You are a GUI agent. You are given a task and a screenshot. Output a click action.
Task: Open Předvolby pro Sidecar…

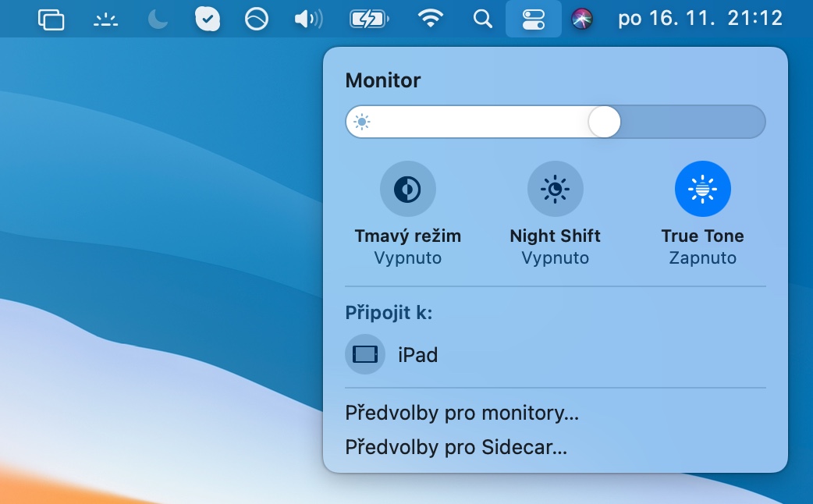click(456, 447)
